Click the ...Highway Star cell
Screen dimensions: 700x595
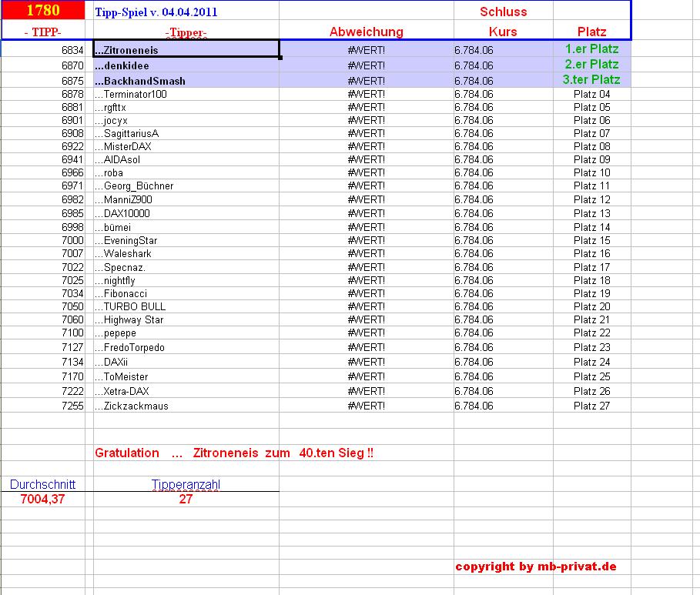click(186, 319)
